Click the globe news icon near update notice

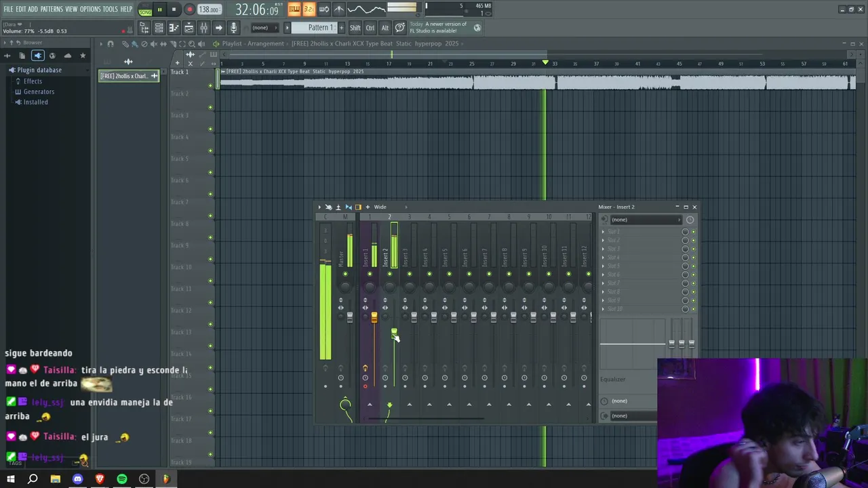point(477,28)
